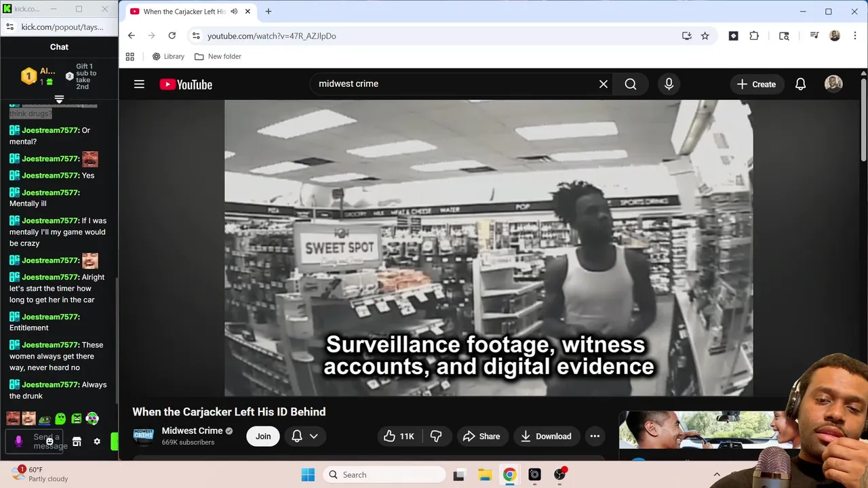Open the Midwest Crime channel avatar

pyautogui.click(x=143, y=436)
